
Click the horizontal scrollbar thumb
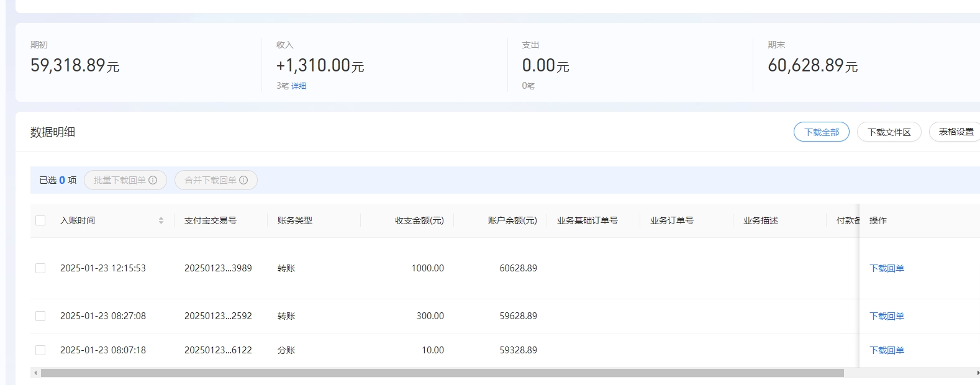coord(442,373)
